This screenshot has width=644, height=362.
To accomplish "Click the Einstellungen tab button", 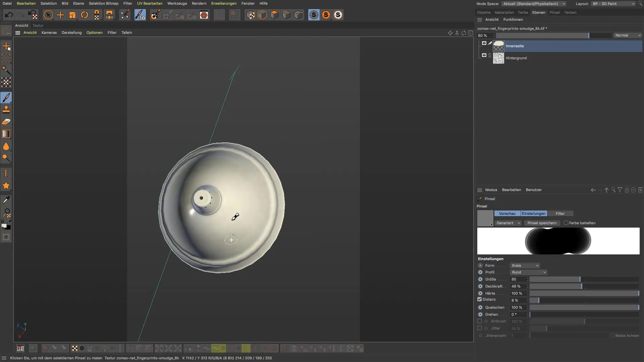I will [533, 214].
